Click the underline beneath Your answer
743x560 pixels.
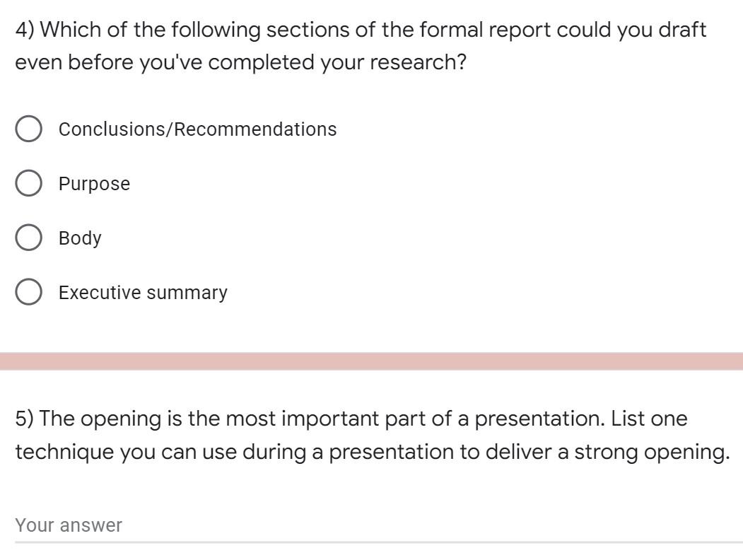pyautogui.click(x=379, y=542)
